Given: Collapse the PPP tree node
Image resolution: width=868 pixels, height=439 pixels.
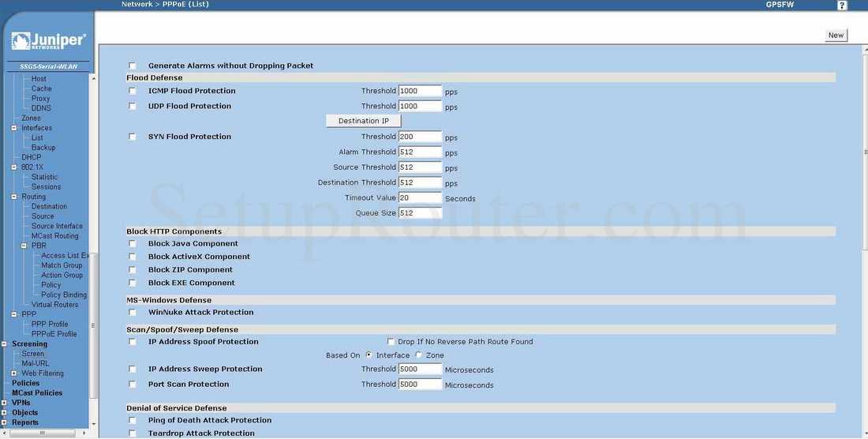Looking at the screenshot, I should click(14, 314).
